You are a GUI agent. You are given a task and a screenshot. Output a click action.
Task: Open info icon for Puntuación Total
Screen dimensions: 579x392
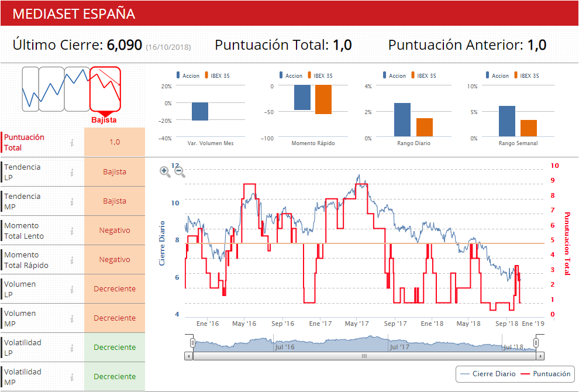tap(72, 143)
